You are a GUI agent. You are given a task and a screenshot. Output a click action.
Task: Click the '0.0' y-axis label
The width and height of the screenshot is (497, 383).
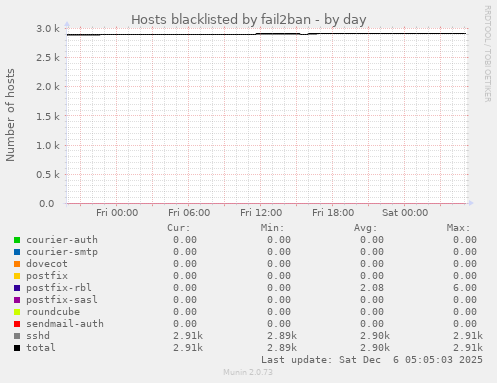pyautogui.click(x=47, y=203)
